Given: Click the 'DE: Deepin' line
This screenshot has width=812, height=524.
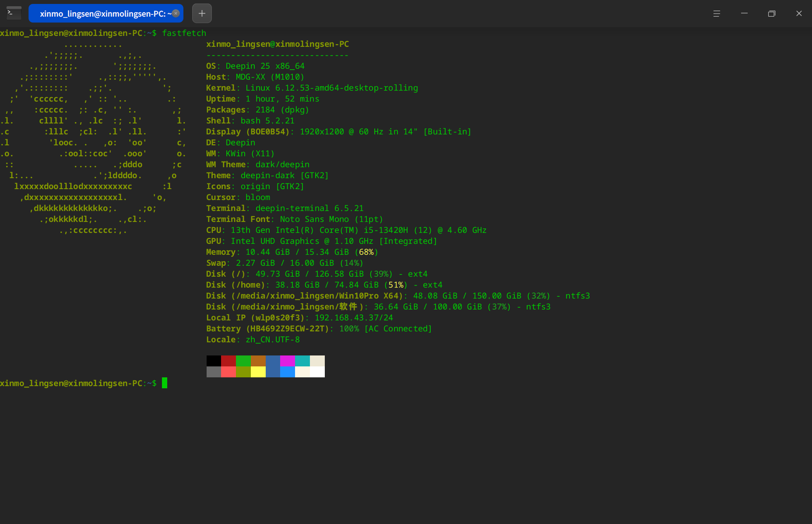Looking at the screenshot, I should coord(231,143).
